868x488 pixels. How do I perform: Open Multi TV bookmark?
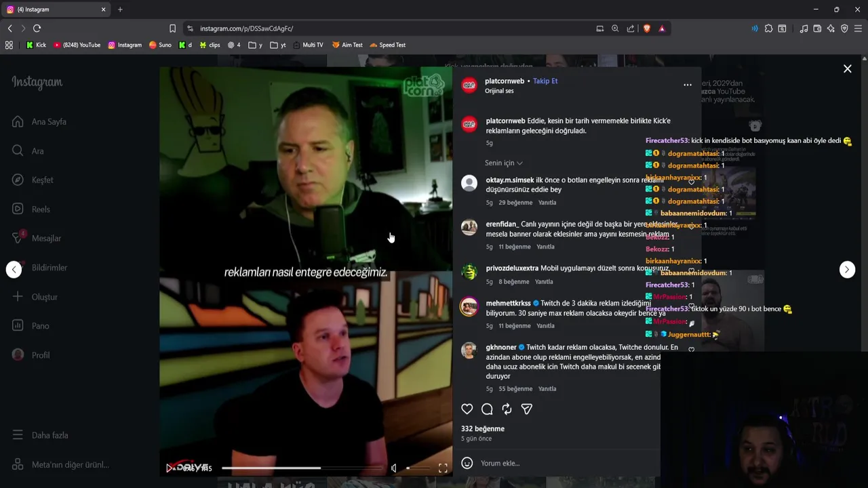point(308,45)
